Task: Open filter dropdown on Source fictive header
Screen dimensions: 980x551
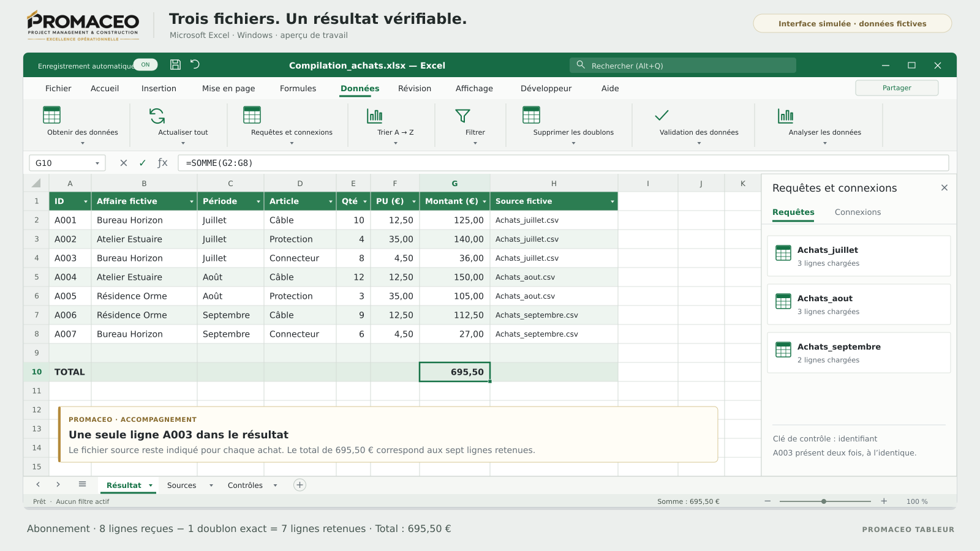Action: (612, 201)
